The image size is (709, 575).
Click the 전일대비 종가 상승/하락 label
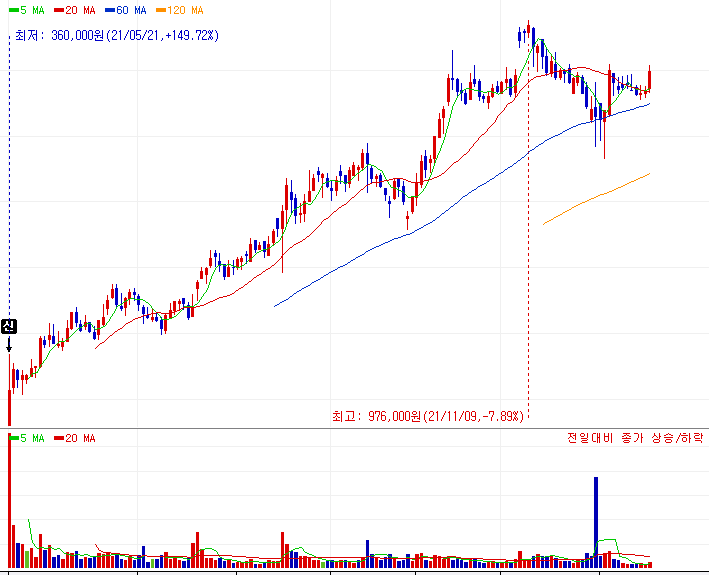click(635, 438)
